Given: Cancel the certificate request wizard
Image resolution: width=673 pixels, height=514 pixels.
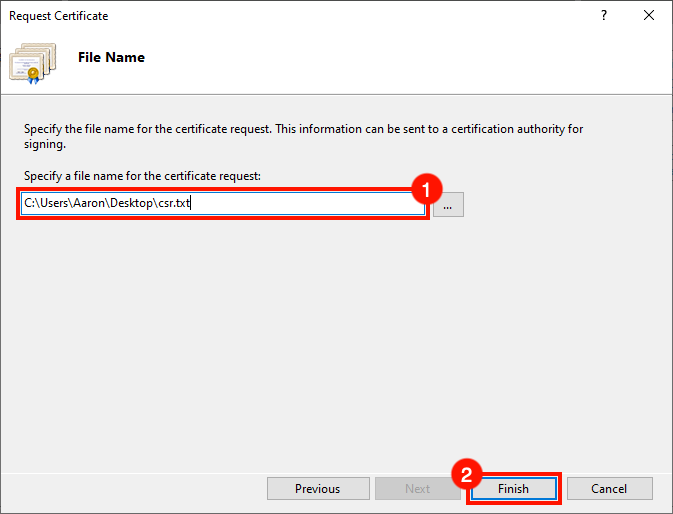Looking at the screenshot, I should (609, 489).
